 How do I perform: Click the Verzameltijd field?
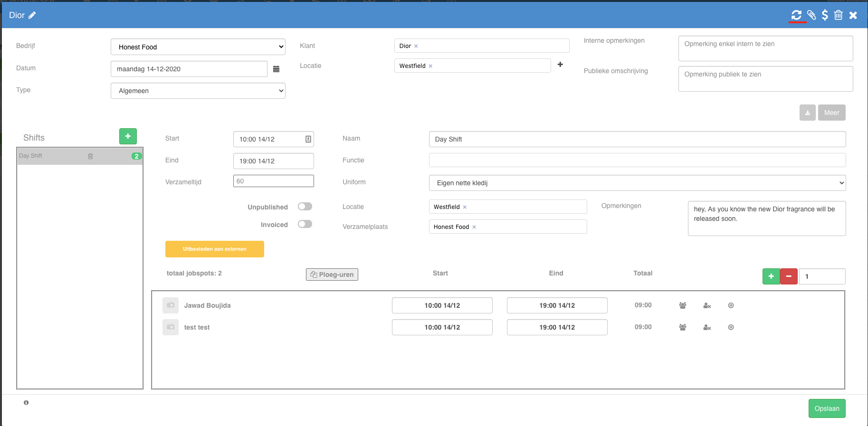[x=274, y=181]
